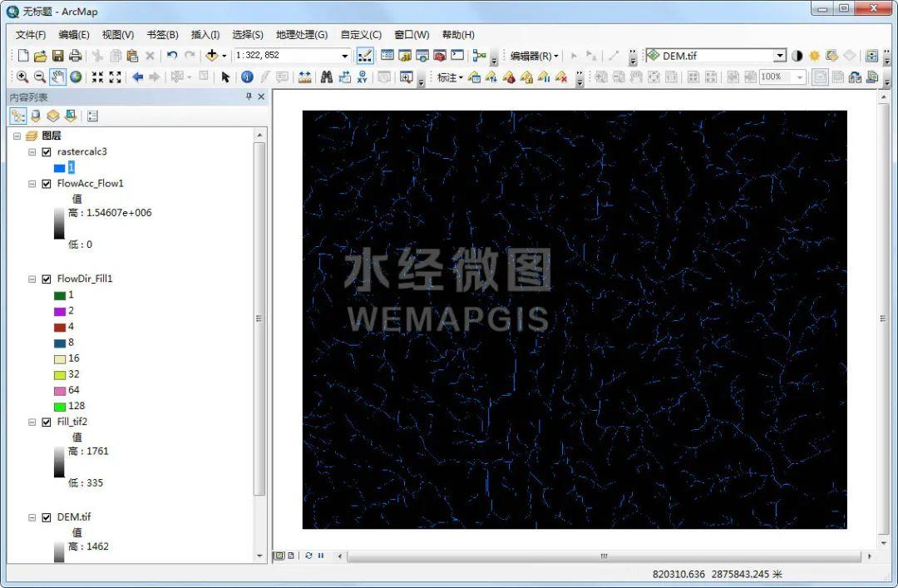Switch to Layout View
This screenshot has width=898, height=588.
[291, 556]
